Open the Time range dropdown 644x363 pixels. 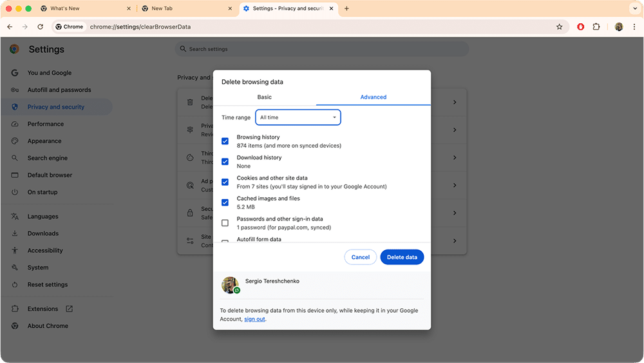pyautogui.click(x=298, y=117)
